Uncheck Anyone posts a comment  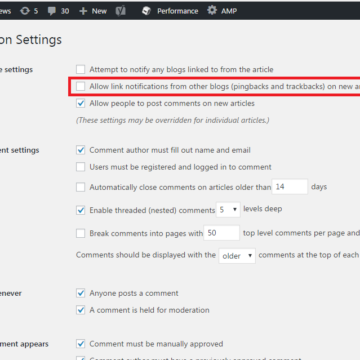[80, 293]
